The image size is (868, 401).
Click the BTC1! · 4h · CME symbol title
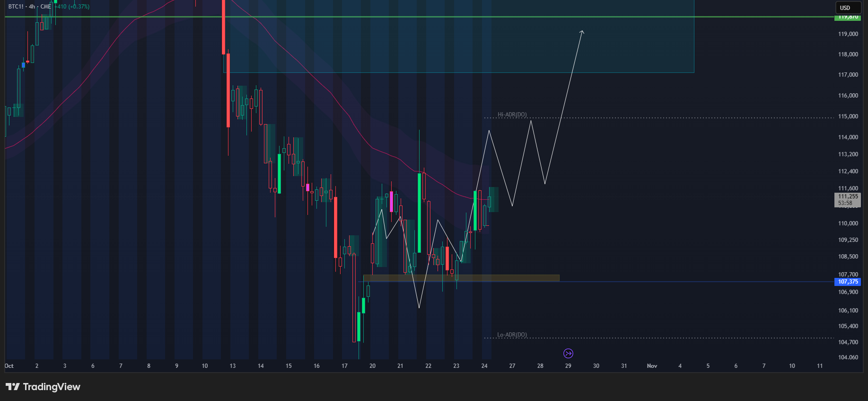pyautogui.click(x=29, y=7)
